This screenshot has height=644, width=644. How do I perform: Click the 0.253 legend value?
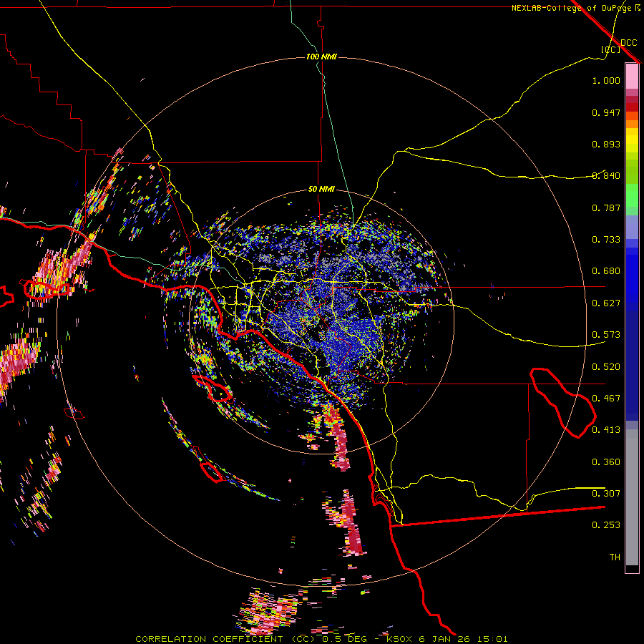coord(606,525)
